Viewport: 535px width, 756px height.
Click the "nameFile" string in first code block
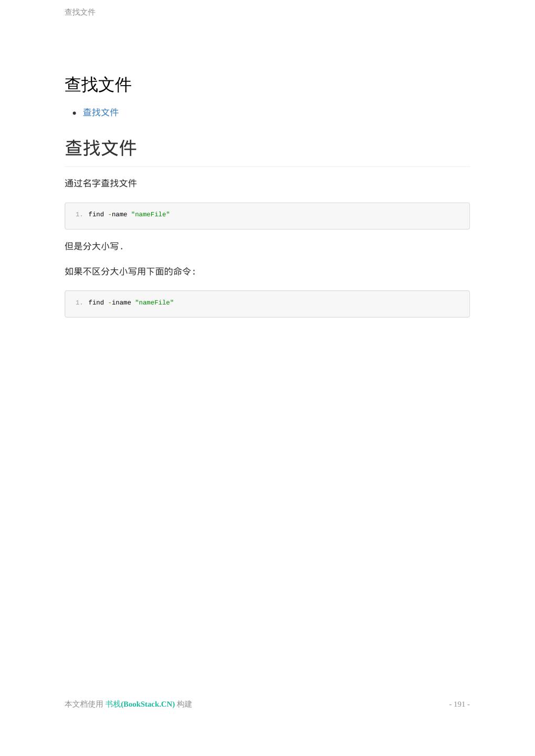tap(151, 214)
